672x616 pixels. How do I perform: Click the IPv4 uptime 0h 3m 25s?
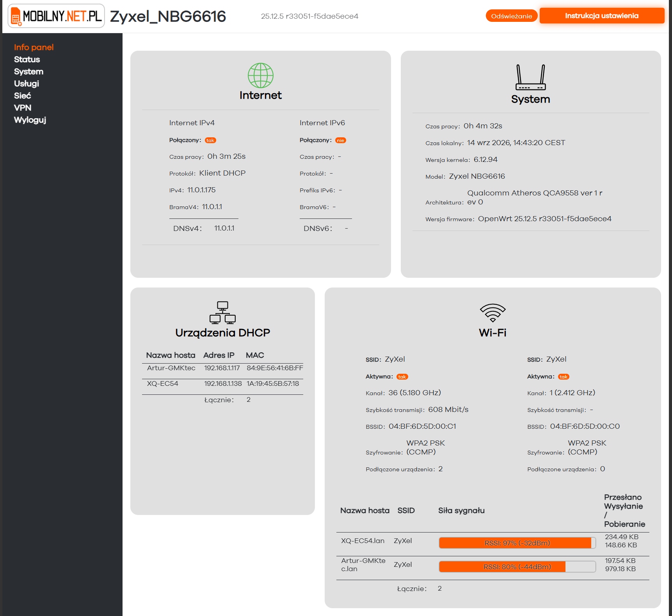coord(226,156)
